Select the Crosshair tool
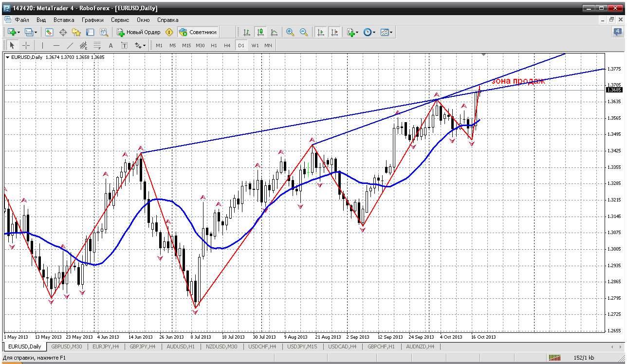This screenshot has width=627, height=364. click(x=26, y=45)
